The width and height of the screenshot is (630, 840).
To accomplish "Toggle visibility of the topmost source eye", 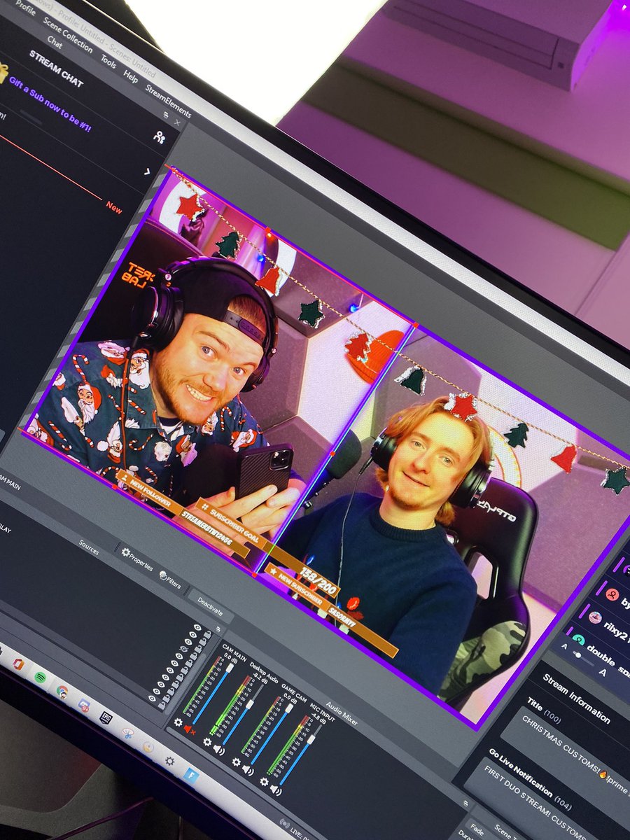I will 197,628.
